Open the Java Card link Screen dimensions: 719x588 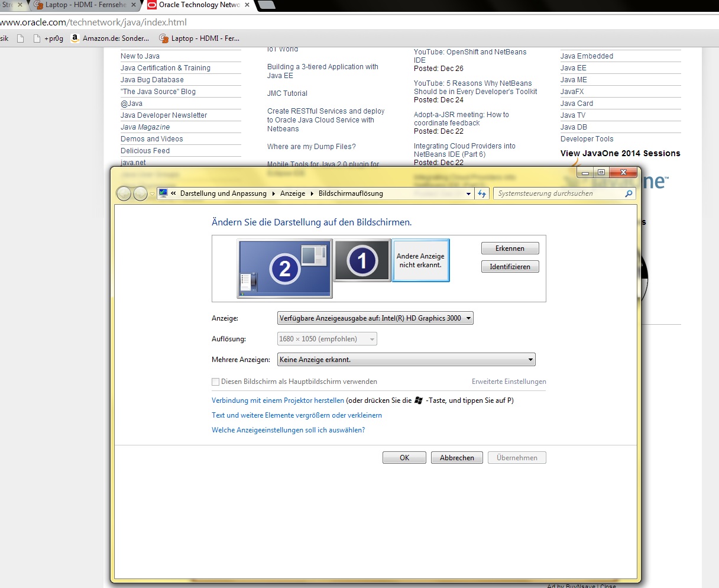coord(577,104)
